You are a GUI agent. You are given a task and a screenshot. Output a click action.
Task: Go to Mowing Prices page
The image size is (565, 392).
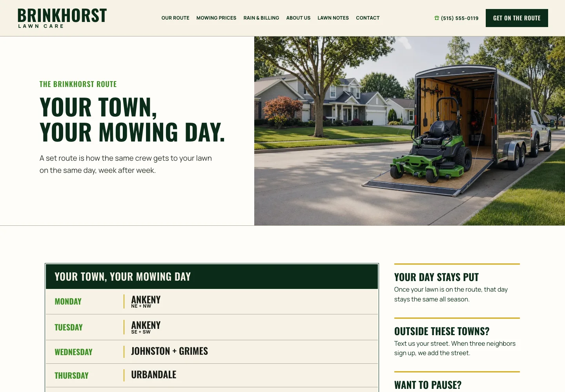point(216,18)
